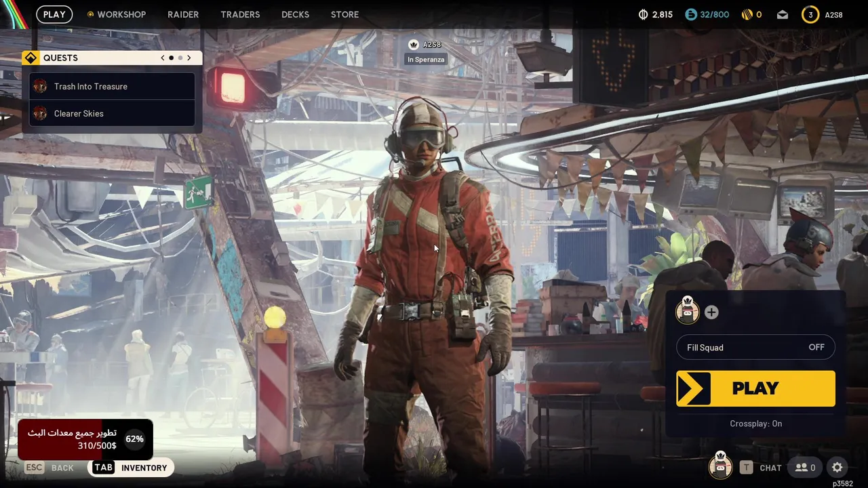
Task: Toggle Fill Squad option
Action: 755,347
